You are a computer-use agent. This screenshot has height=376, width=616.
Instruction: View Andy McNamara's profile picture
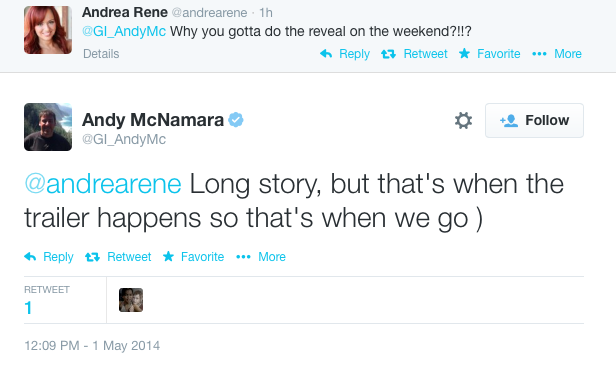48,127
